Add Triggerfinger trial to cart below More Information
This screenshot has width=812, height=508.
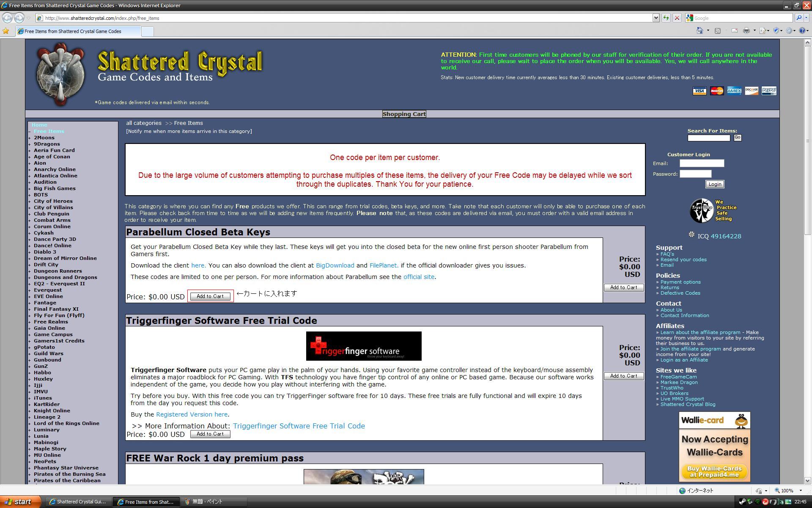pos(210,434)
